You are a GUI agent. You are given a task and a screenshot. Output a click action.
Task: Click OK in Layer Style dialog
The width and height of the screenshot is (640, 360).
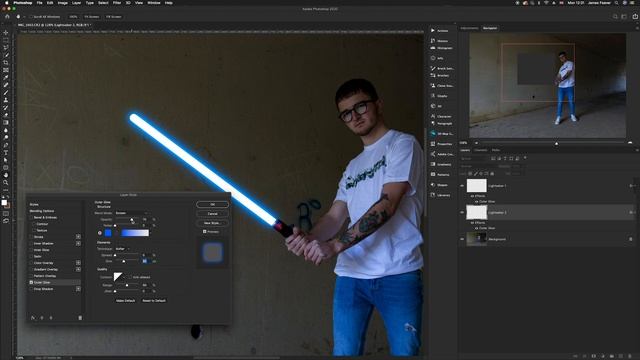click(212, 204)
